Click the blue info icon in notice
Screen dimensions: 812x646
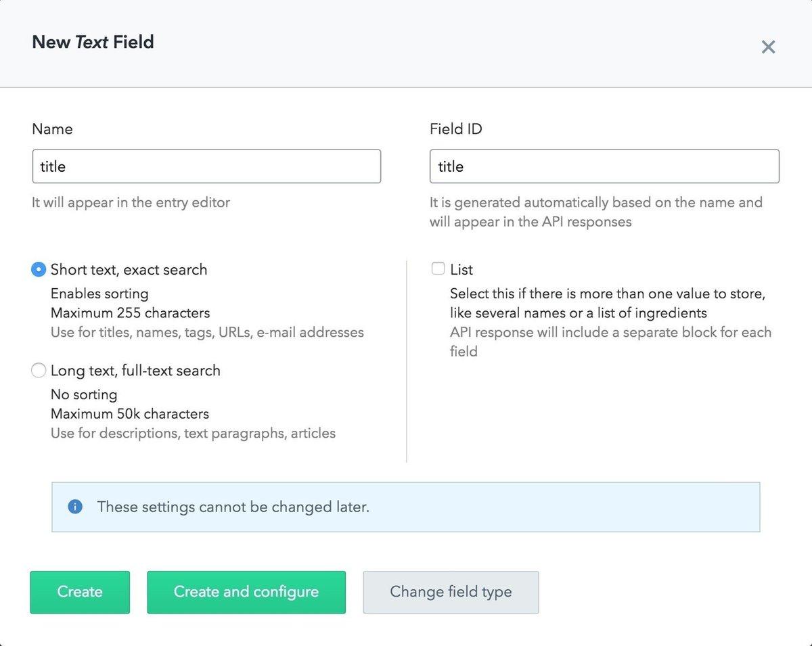tap(75, 507)
